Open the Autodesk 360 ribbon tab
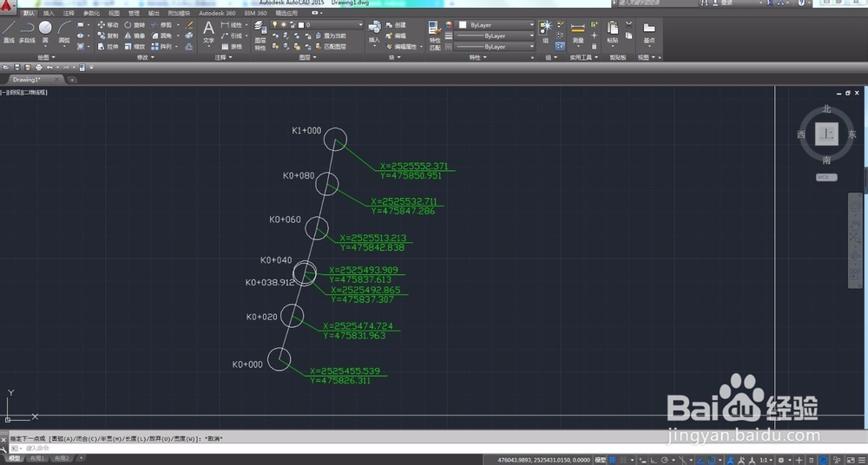 [217, 13]
